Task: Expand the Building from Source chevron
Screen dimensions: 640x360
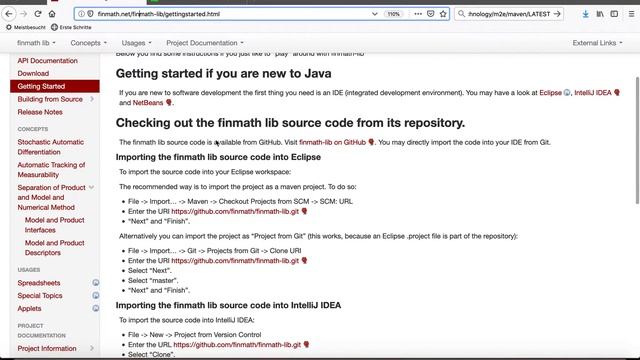Action: [92, 99]
